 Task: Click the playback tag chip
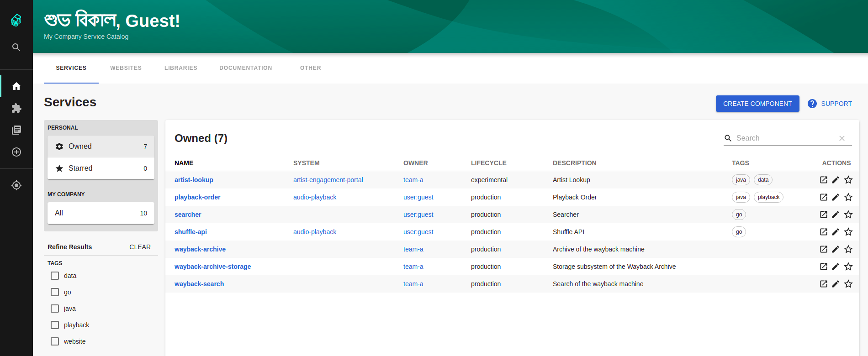click(x=768, y=197)
